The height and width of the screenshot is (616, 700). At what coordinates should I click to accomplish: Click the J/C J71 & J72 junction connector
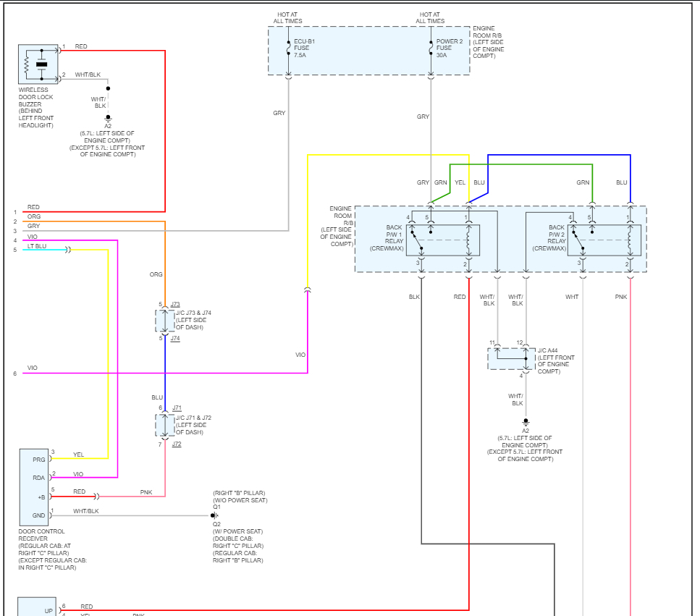[165, 426]
